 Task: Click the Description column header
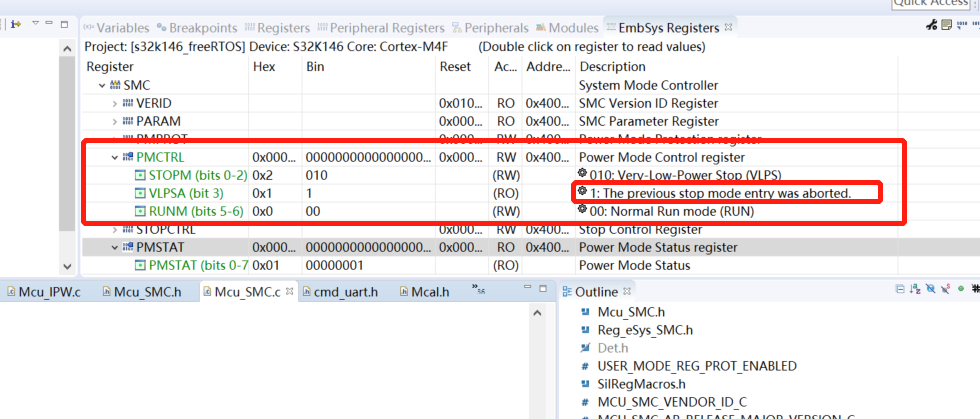612,66
